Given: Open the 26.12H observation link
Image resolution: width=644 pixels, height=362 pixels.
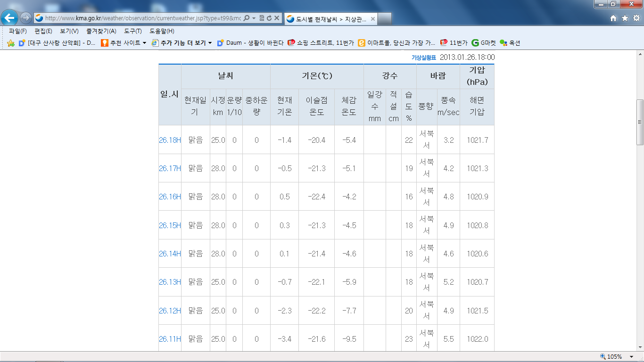Looking at the screenshot, I should [x=170, y=311].
